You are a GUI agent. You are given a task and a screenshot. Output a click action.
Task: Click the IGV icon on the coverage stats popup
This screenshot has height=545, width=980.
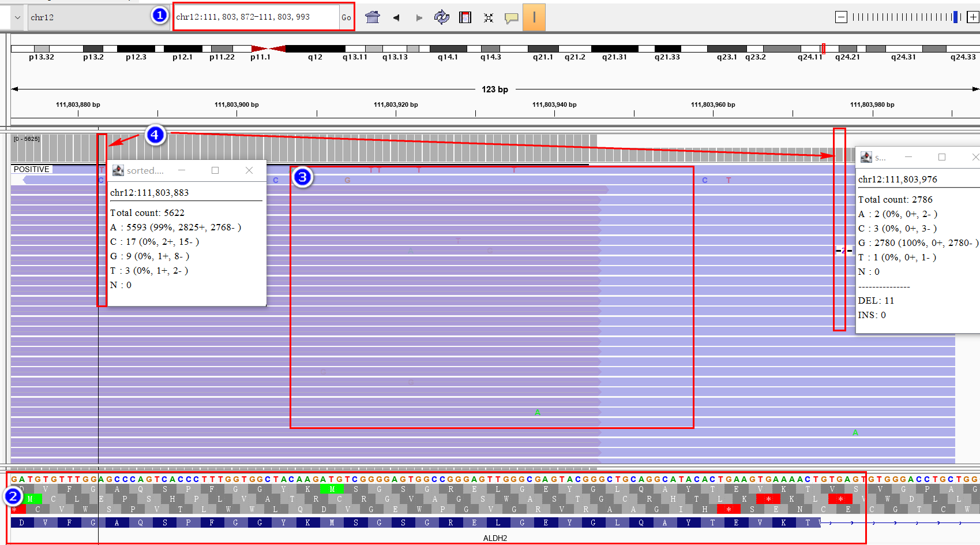(866, 156)
